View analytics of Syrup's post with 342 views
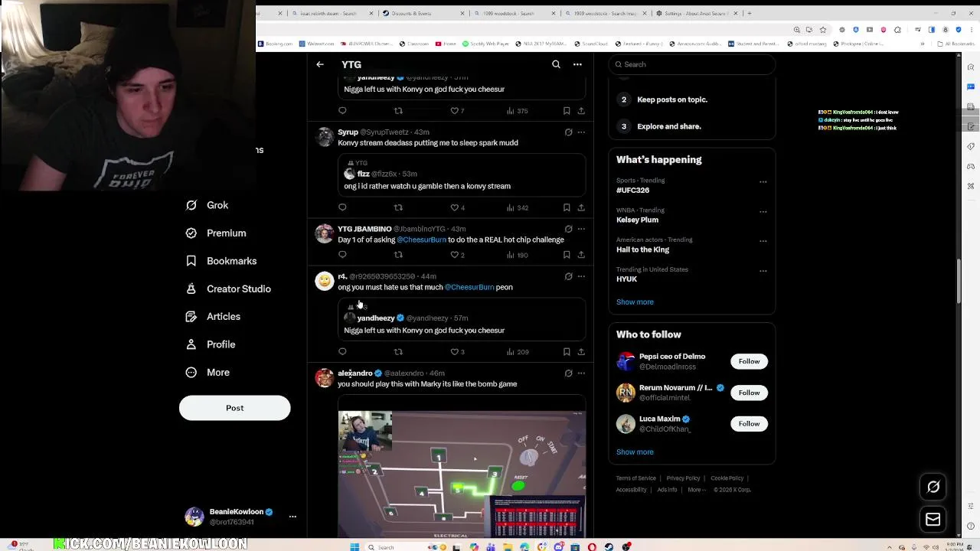 (x=518, y=207)
